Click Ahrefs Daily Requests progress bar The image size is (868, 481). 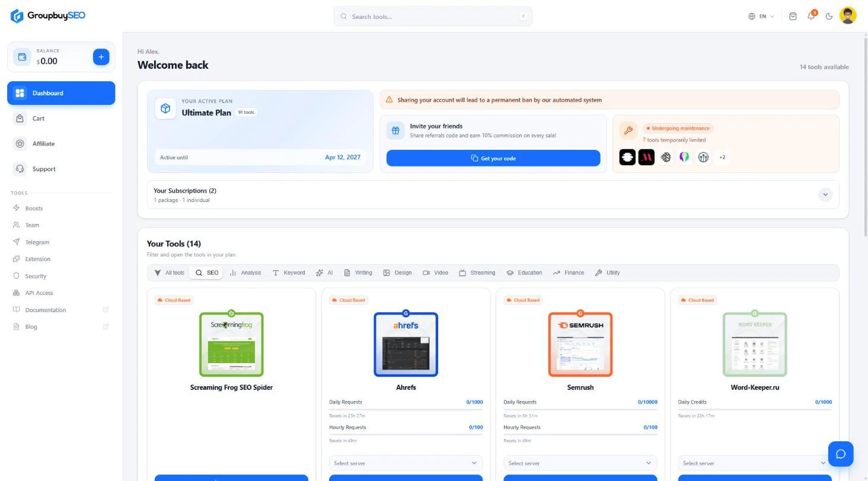click(x=406, y=409)
